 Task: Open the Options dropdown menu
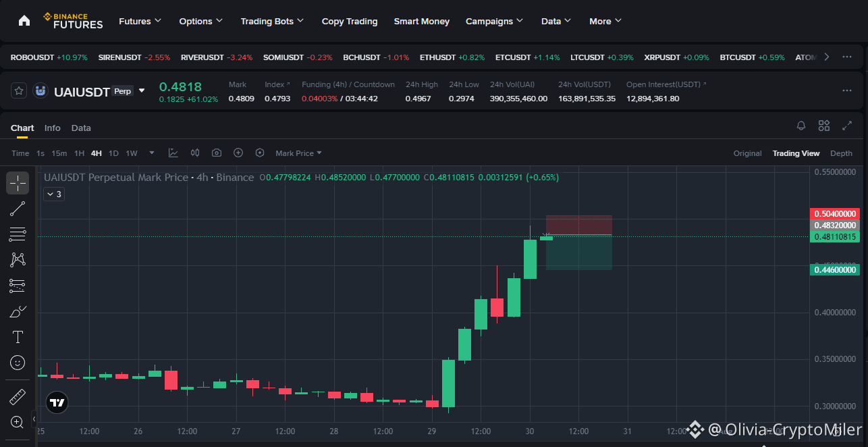click(201, 21)
